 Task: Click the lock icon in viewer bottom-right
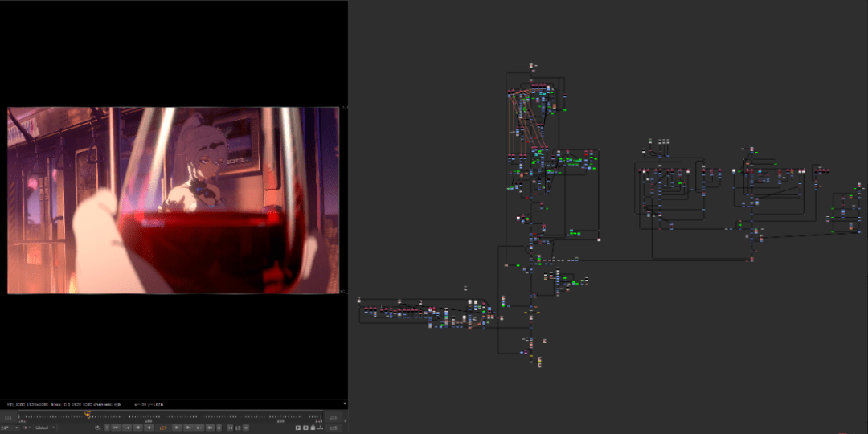pyautogui.click(x=313, y=428)
